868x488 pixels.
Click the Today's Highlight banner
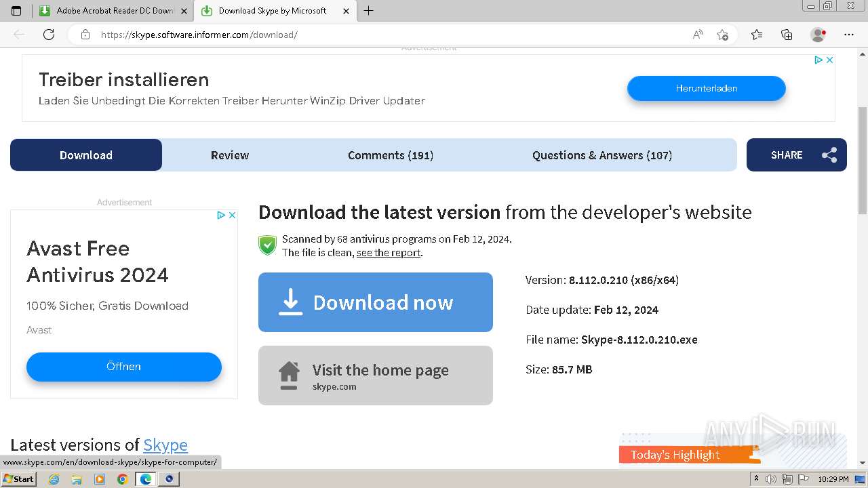(689, 455)
